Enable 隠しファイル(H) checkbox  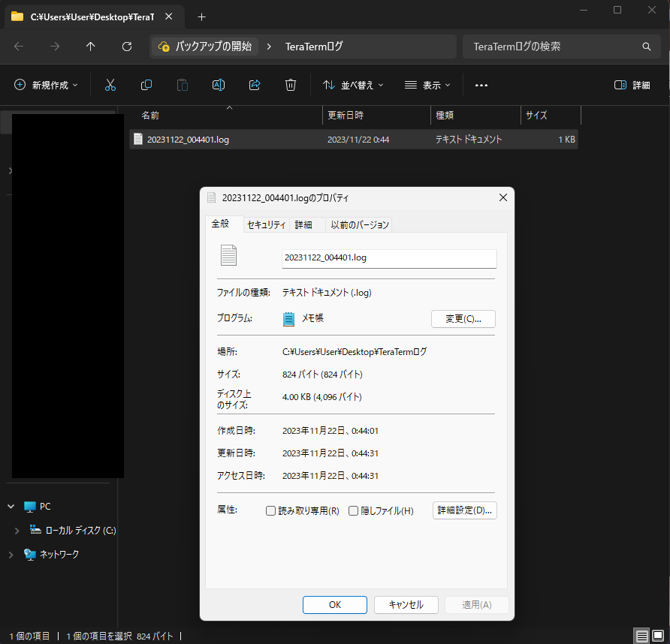coord(353,510)
